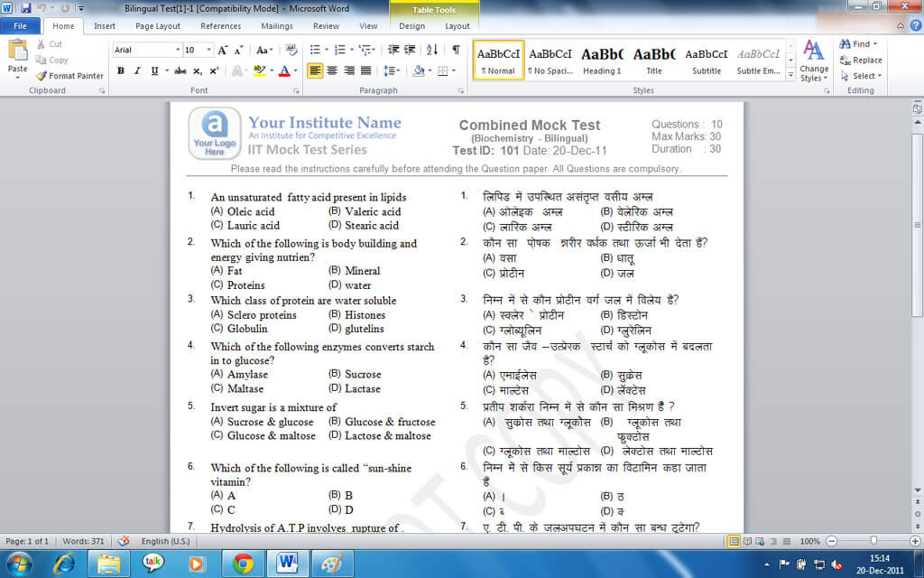
Task: Click the Zoom In plus button
Action: click(915, 541)
